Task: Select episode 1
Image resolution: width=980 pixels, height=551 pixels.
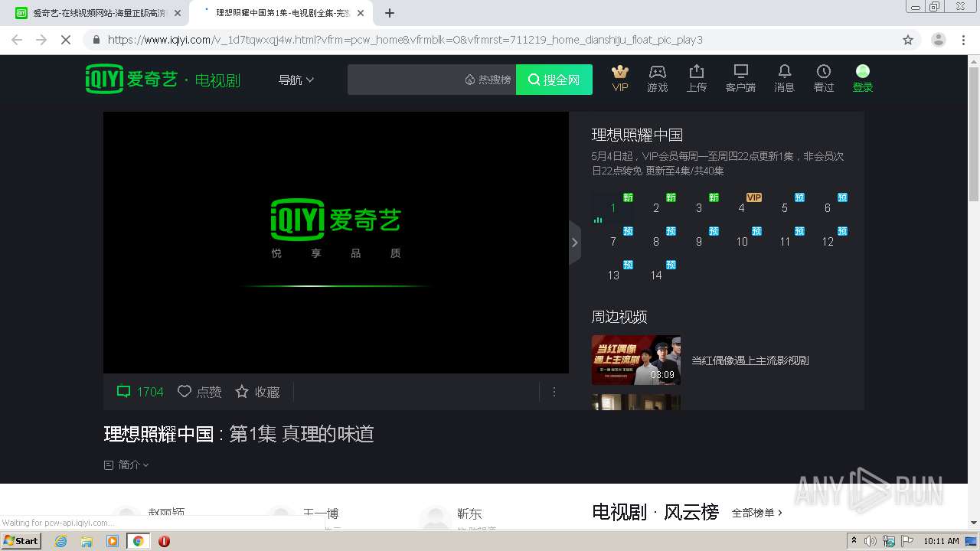Action: tap(613, 207)
